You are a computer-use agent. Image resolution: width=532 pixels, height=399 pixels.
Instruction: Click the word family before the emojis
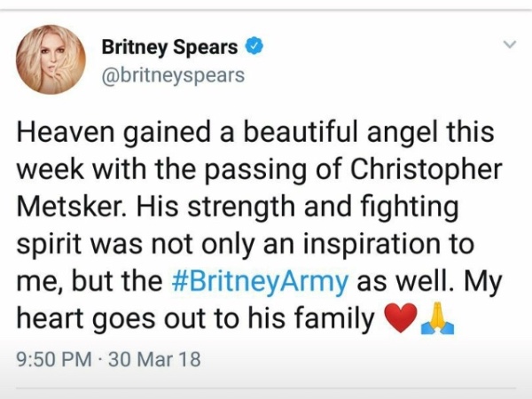(334, 319)
